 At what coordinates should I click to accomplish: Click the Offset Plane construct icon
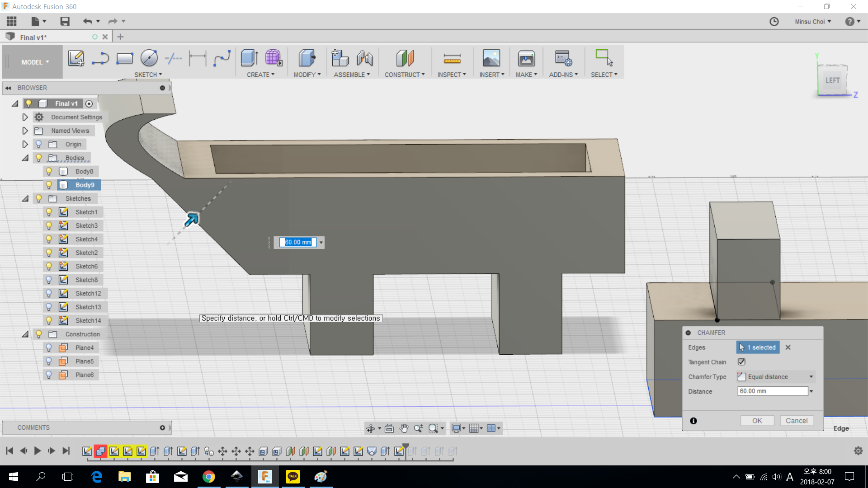coord(405,58)
